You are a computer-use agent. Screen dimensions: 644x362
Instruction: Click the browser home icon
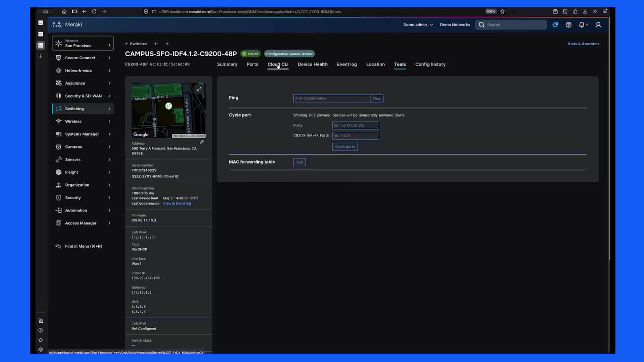point(64,11)
